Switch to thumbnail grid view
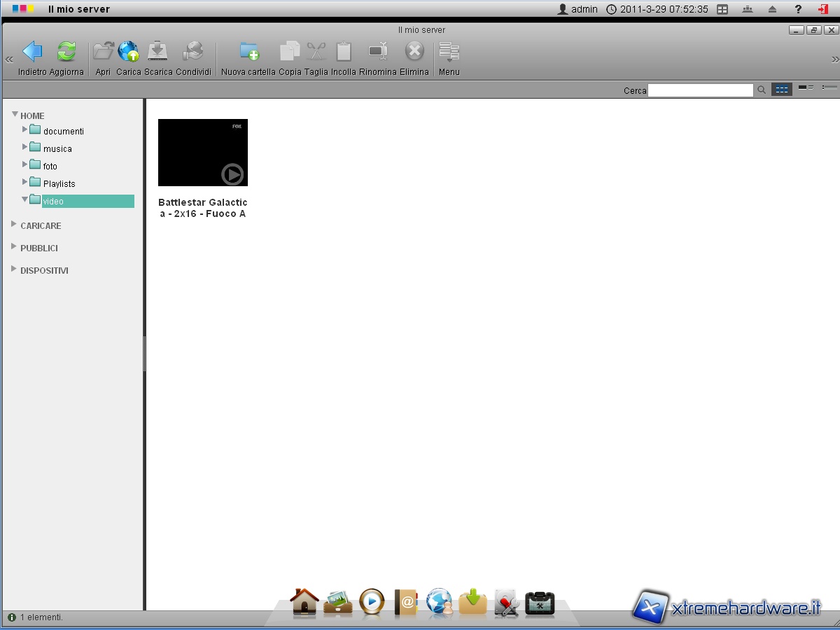 [x=781, y=90]
